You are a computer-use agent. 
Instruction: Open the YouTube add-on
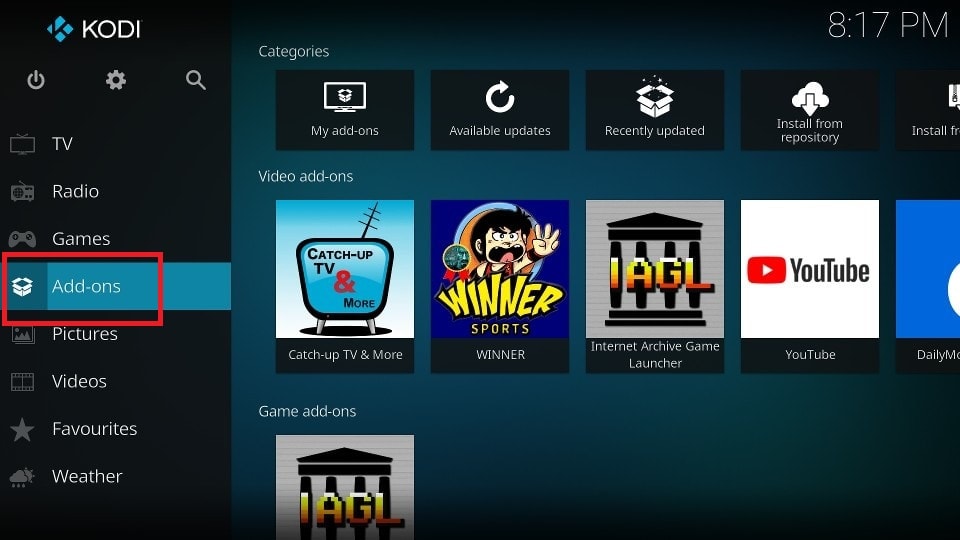[x=809, y=287]
